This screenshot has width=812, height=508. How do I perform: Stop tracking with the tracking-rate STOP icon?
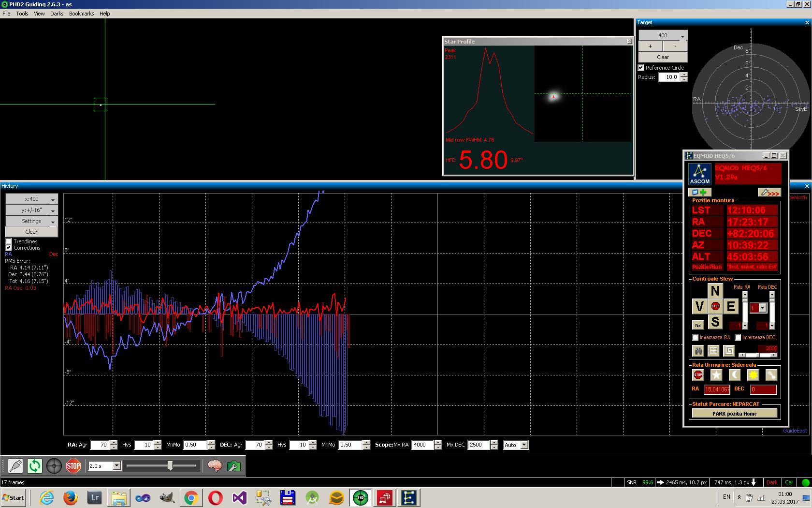click(698, 375)
